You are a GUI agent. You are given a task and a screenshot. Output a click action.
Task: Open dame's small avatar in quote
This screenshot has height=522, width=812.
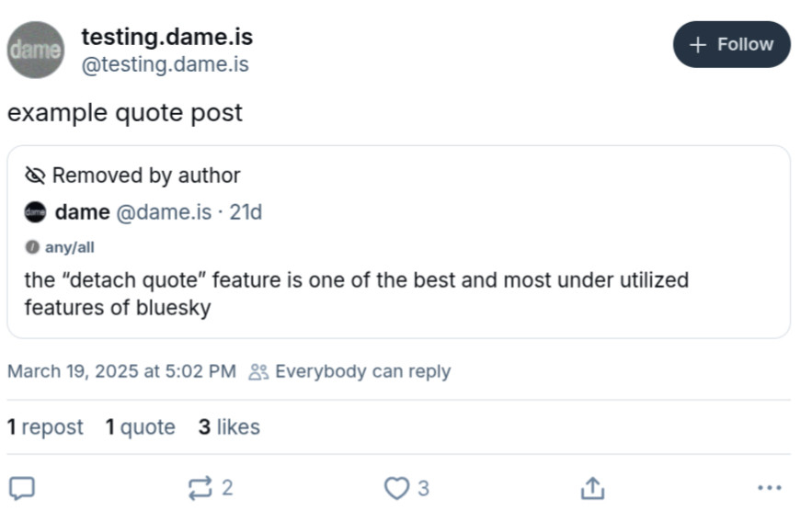(x=35, y=212)
